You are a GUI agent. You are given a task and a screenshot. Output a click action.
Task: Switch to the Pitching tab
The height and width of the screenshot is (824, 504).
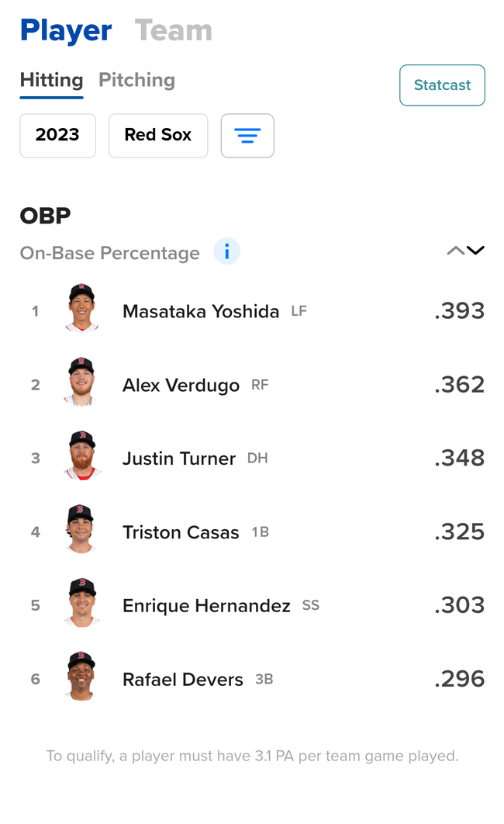pyautogui.click(x=136, y=80)
